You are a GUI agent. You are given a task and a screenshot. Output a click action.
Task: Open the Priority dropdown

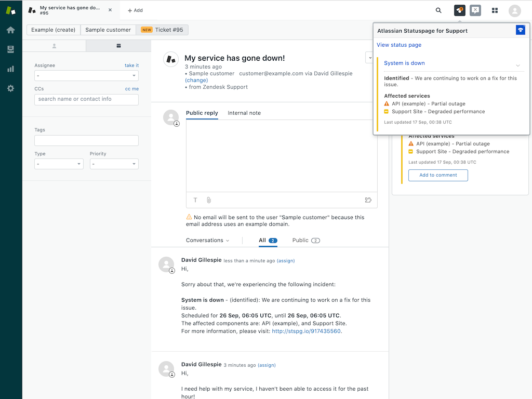coord(114,164)
